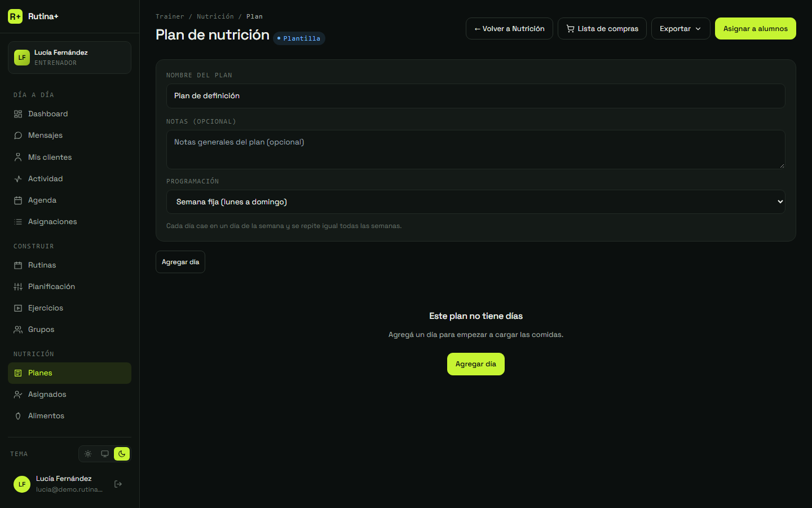
Task: Switch to light theme sun toggle
Action: pyautogui.click(x=88, y=454)
